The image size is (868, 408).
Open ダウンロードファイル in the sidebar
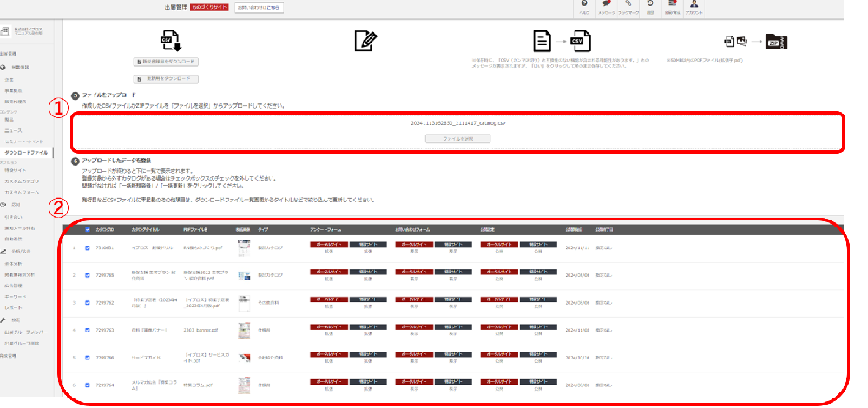26,152
